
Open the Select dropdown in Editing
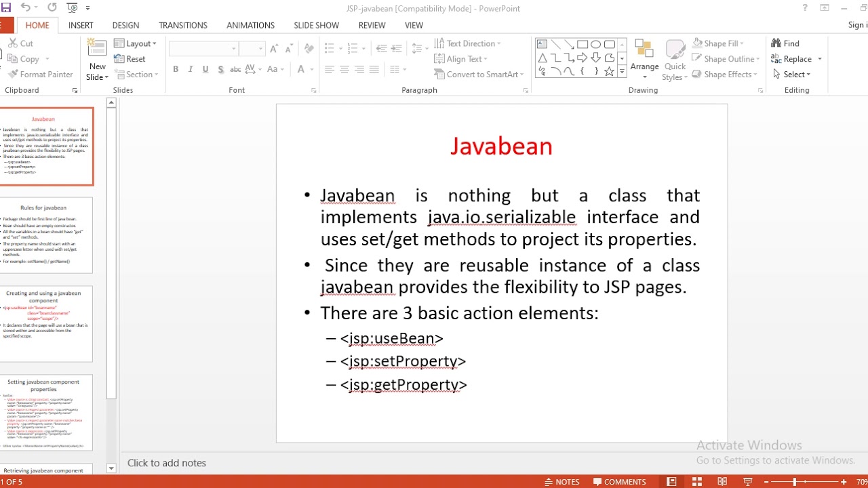click(791, 75)
